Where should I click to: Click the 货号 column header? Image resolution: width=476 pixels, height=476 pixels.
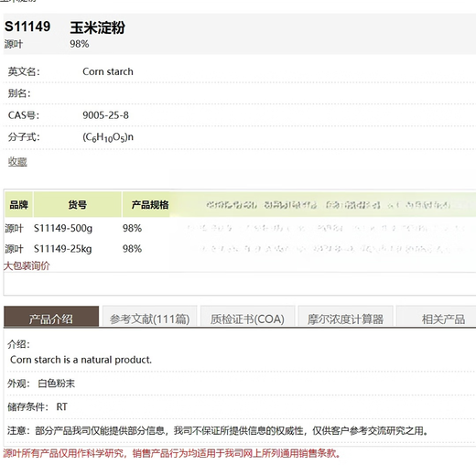point(77,204)
